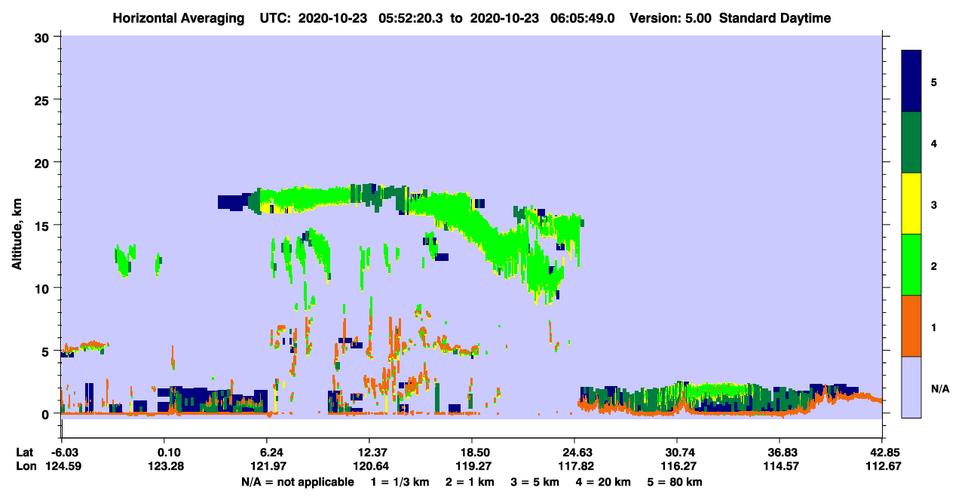Click the legend entry '4 = 20 km'
Viewport: 980px width, 503px height.
point(605,482)
